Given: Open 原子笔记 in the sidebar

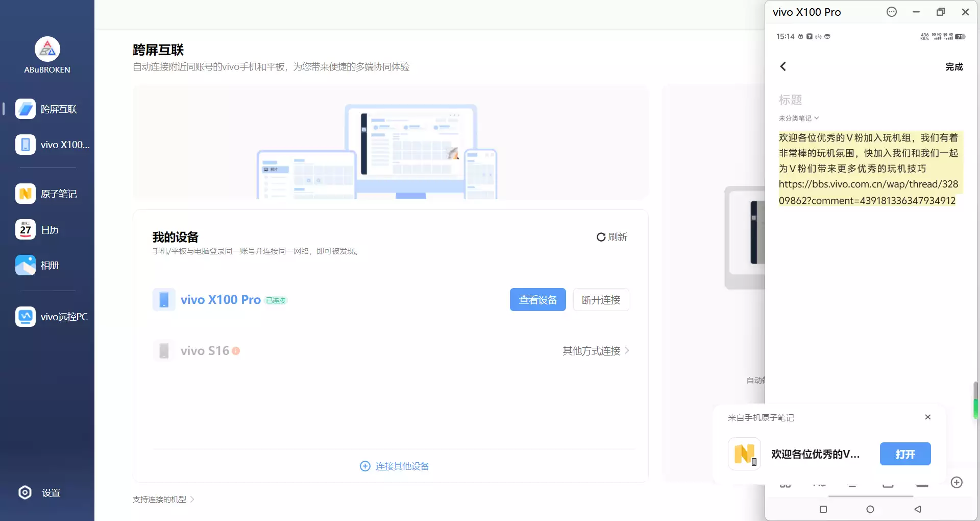Looking at the screenshot, I should 47,194.
